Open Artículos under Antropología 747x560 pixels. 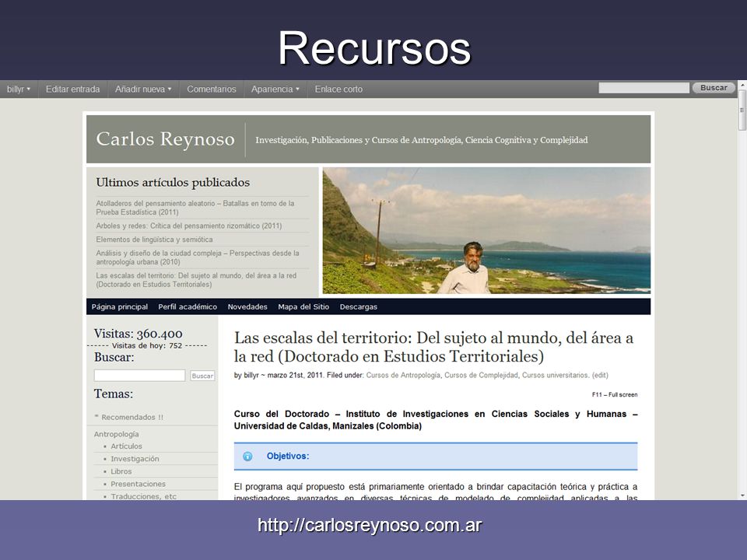point(126,446)
